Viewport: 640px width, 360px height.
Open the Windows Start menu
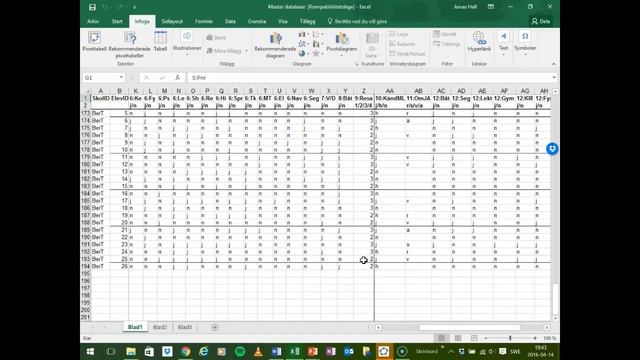click(x=90, y=351)
